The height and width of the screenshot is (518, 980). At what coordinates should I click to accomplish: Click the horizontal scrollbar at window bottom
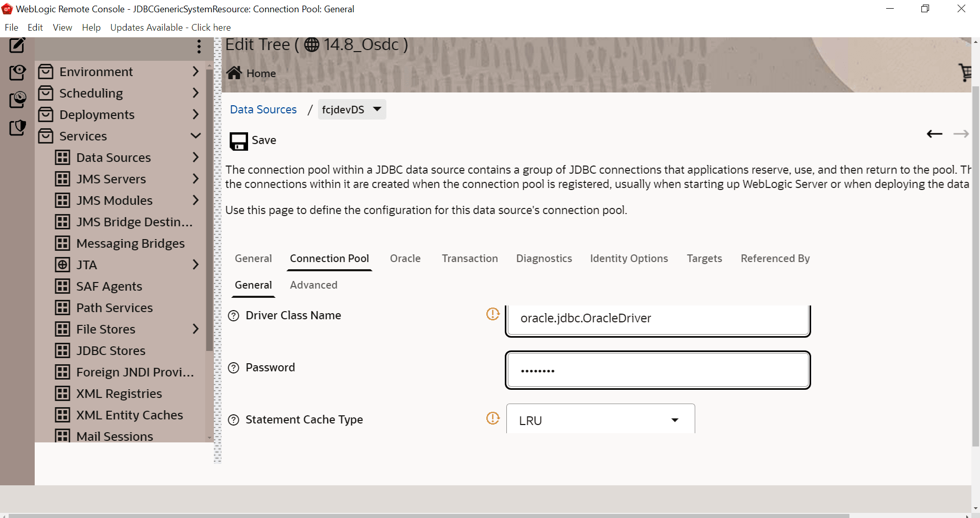pos(429,515)
